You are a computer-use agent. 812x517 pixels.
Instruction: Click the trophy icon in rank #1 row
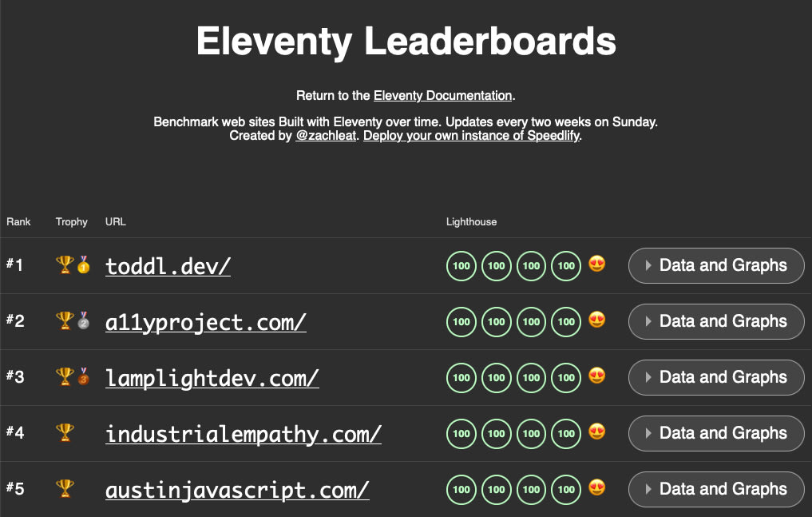[x=65, y=264]
